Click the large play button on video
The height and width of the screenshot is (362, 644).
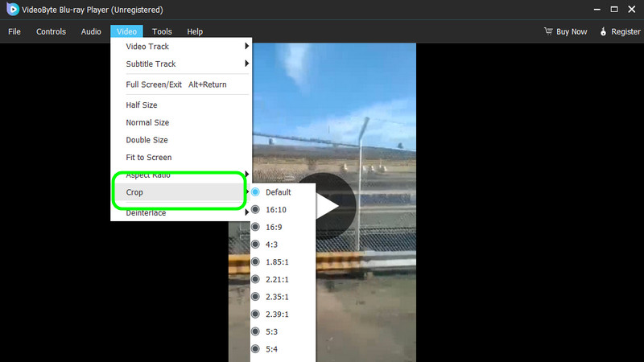(x=325, y=206)
